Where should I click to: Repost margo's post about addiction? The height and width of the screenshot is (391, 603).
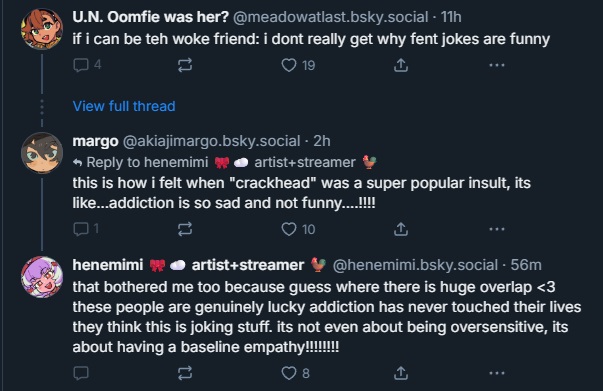[x=185, y=229]
